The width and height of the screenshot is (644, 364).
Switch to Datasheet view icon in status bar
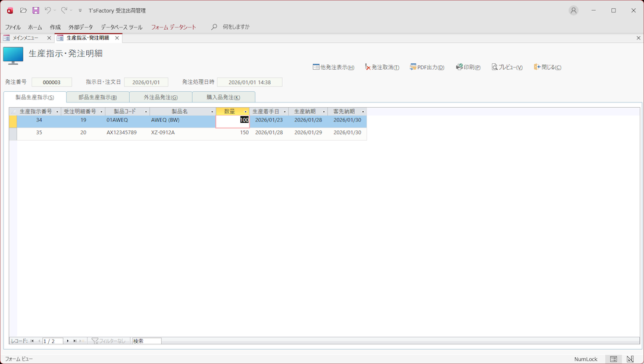pyautogui.click(x=614, y=359)
